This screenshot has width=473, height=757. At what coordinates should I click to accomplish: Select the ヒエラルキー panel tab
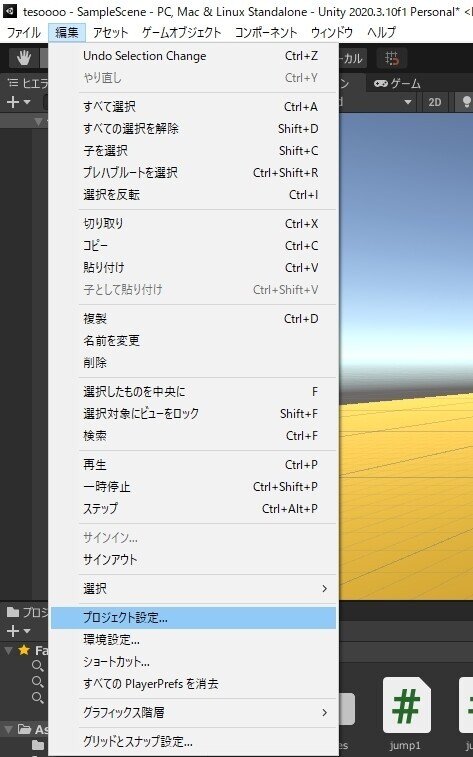coord(27,84)
